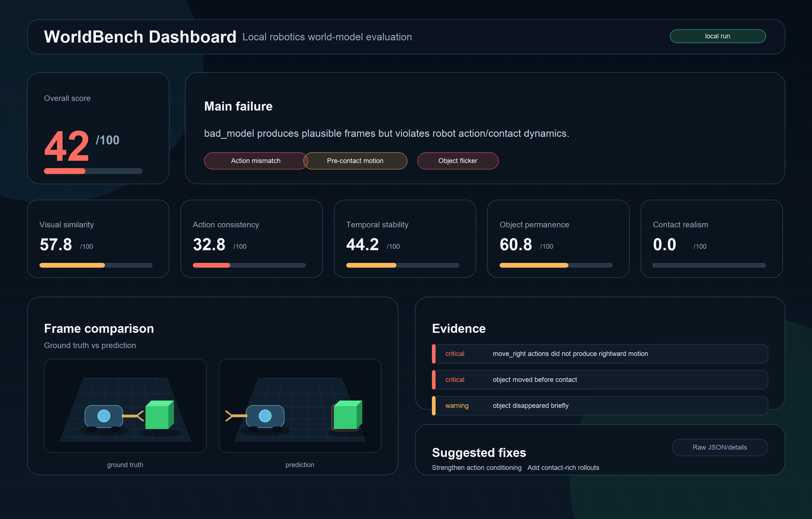
Task: Click the Object permanence label
Action: [534, 225]
